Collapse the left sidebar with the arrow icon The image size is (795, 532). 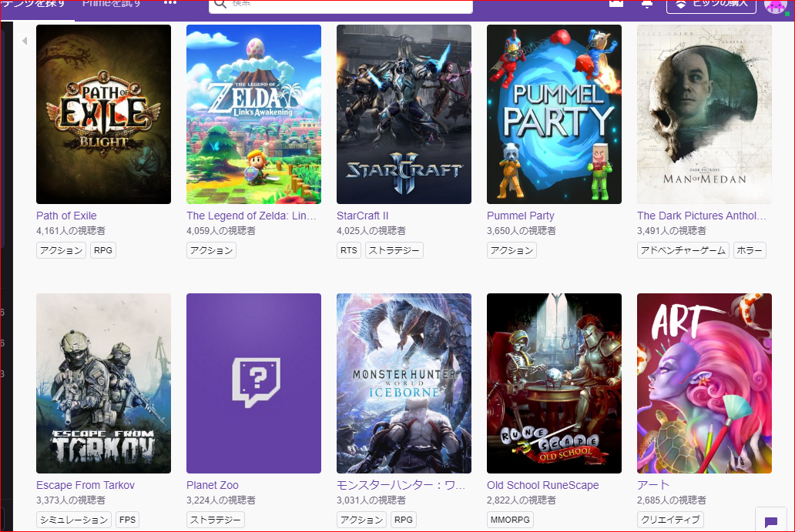pyautogui.click(x=25, y=41)
